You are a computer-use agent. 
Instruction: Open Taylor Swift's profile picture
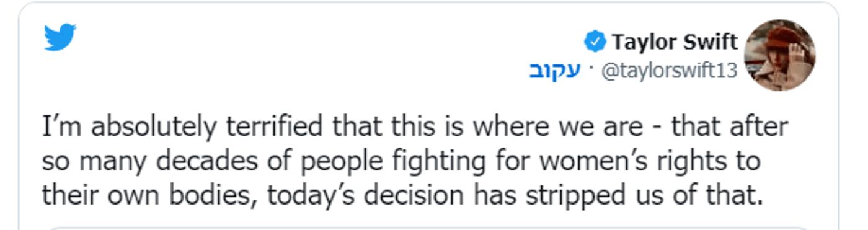[779, 55]
